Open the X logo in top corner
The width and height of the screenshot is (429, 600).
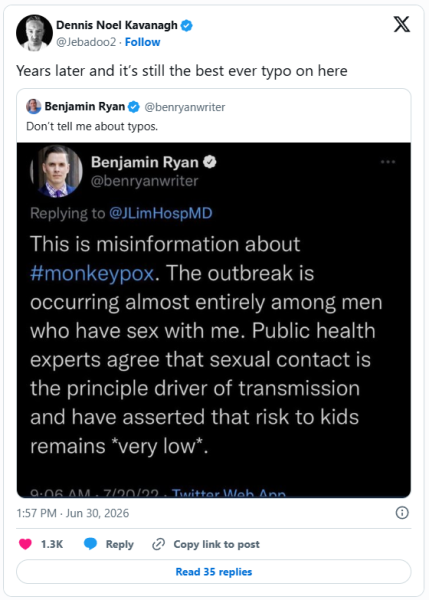(401, 24)
